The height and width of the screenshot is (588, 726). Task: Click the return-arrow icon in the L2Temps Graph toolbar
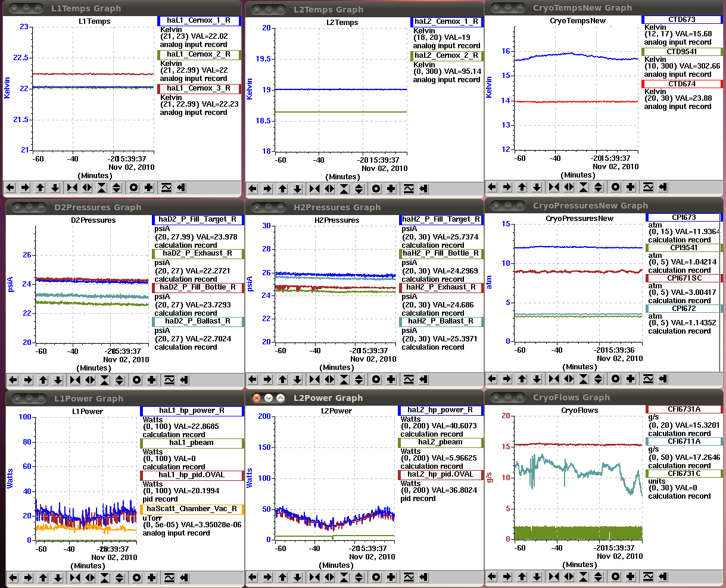(423, 189)
